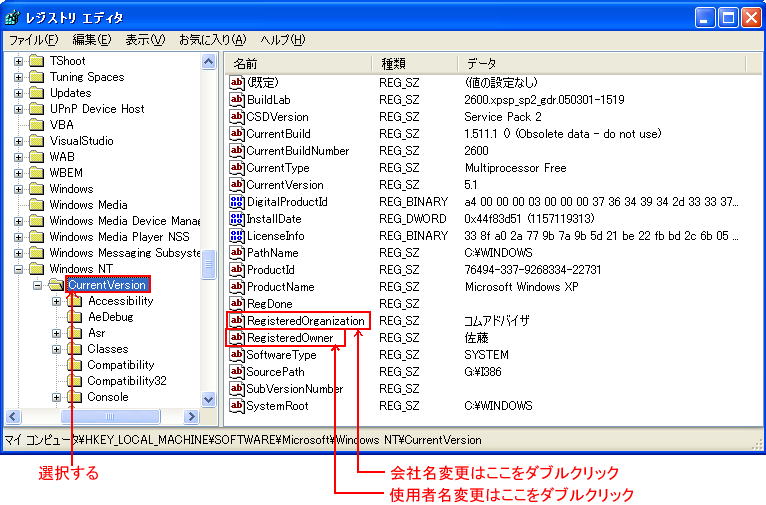Select the CurrentVersion key in tree
Viewport: 766px width, 505px height.
(x=107, y=285)
